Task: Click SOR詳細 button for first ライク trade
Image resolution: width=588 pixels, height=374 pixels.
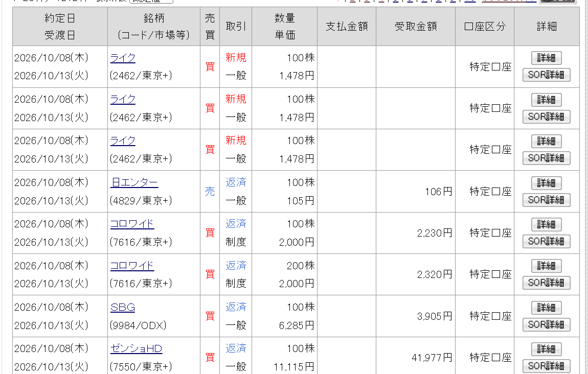Action: 547,75
